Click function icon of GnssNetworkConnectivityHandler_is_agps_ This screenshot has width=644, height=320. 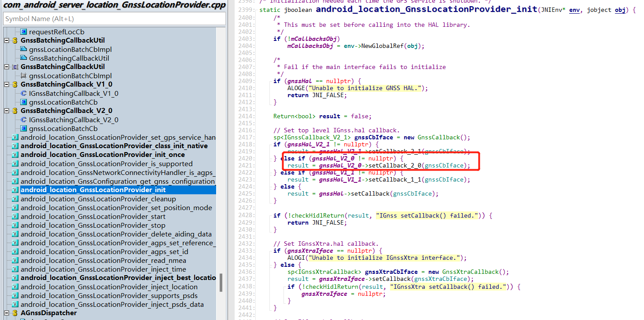click(15, 172)
